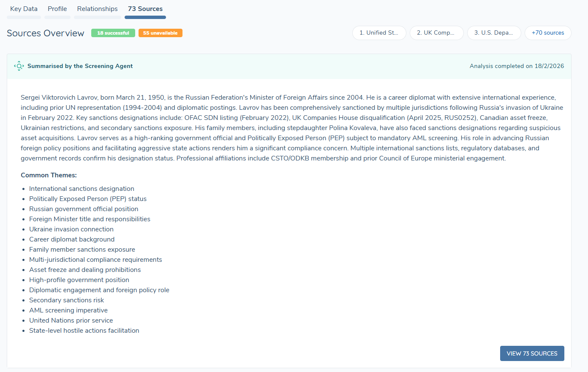Click the Screening Agent icon
Image resolution: width=588 pixels, height=372 pixels.
point(19,66)
